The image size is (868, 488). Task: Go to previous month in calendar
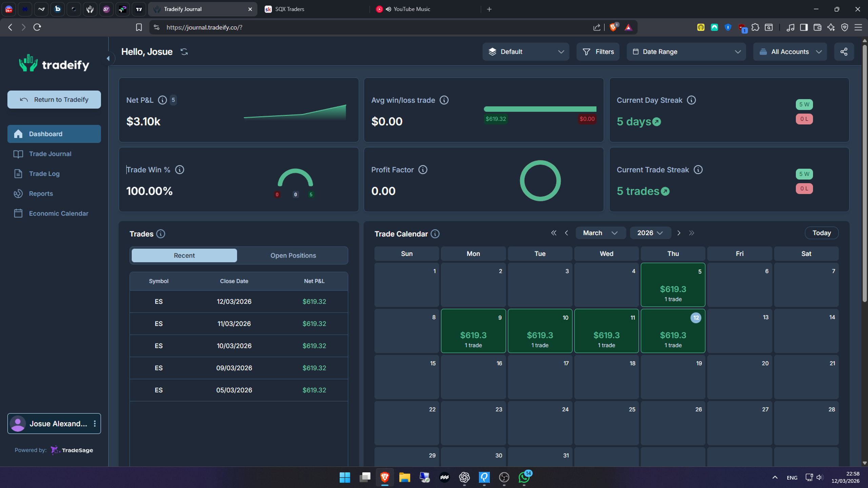tap(566, 233)
